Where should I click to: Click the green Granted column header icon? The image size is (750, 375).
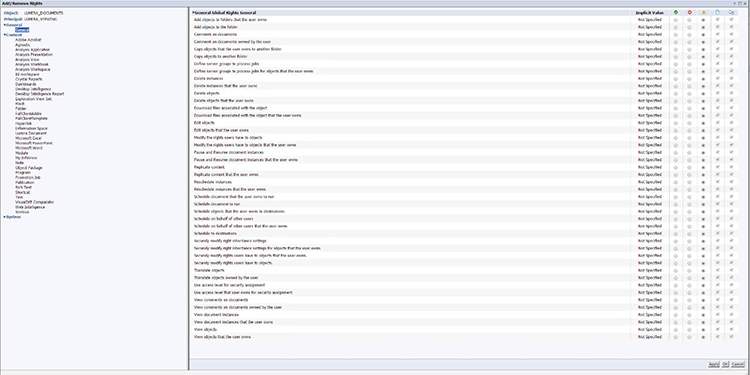pyautogui.click(x=675, y=12)
